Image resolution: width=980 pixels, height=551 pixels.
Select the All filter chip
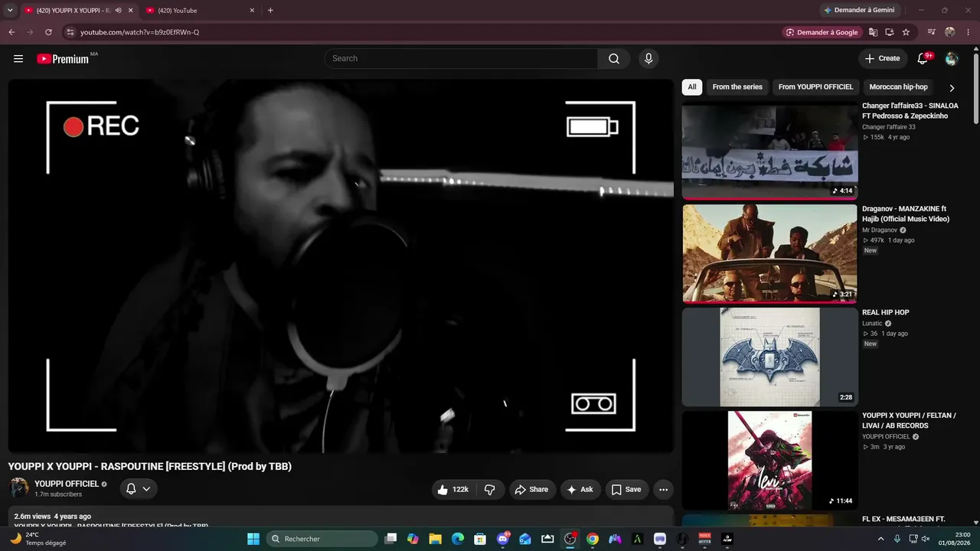(692, 87)
